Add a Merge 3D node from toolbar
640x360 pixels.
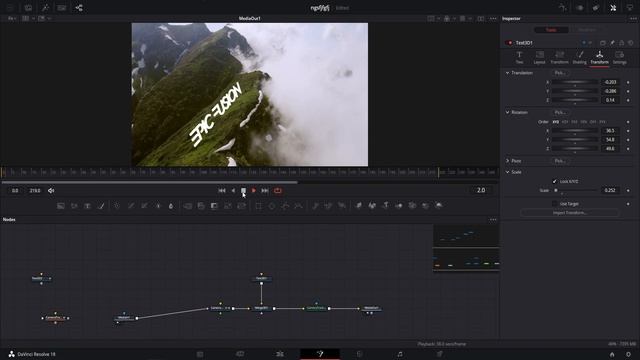399,206
